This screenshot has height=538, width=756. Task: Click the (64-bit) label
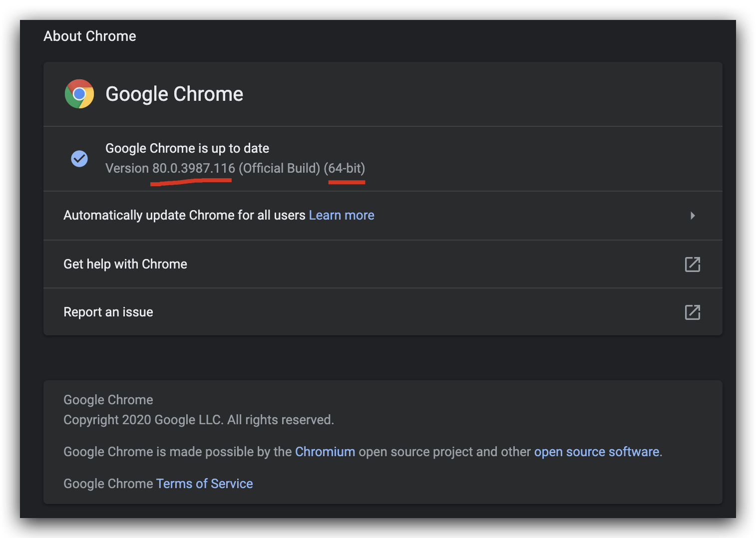click(x=345, y=168)
